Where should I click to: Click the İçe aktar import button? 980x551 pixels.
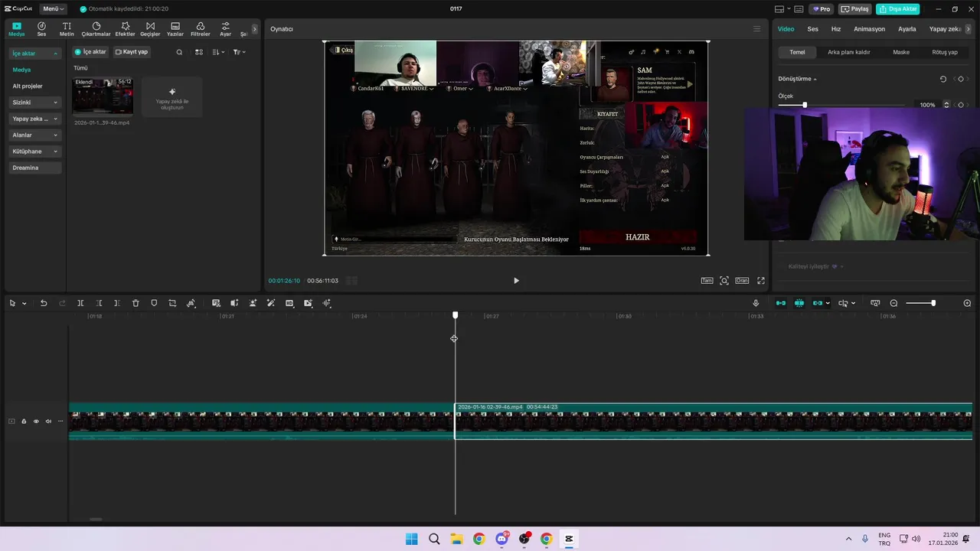90,52
